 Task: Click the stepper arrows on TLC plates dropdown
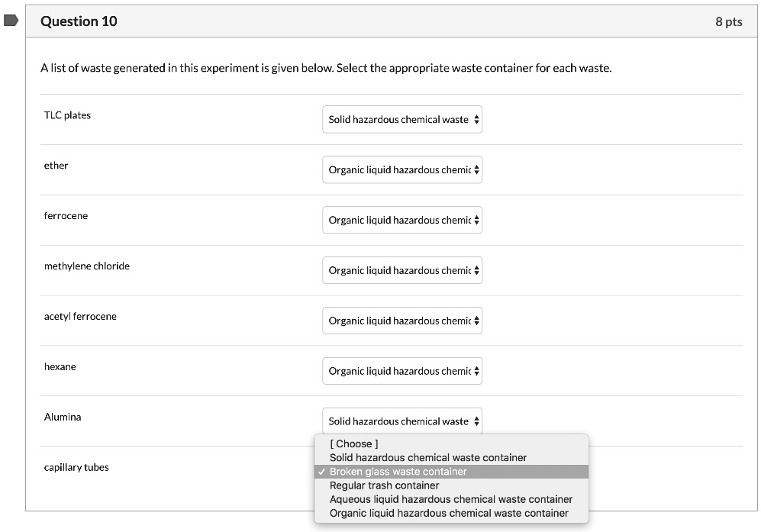(x=476, y=119)
